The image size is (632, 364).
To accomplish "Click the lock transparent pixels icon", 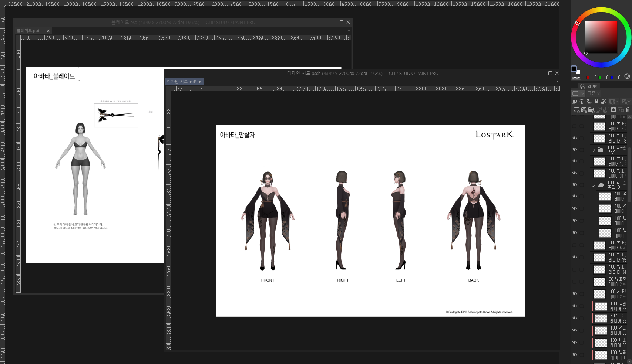I will coord(604,101).
